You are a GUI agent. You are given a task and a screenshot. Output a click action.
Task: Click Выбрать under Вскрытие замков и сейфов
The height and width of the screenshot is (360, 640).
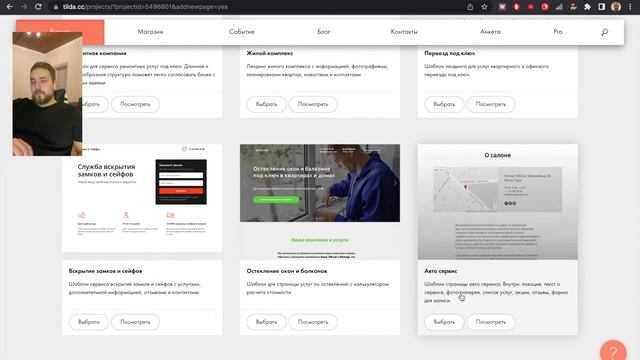pyautogui.click(x=89, y=322)
